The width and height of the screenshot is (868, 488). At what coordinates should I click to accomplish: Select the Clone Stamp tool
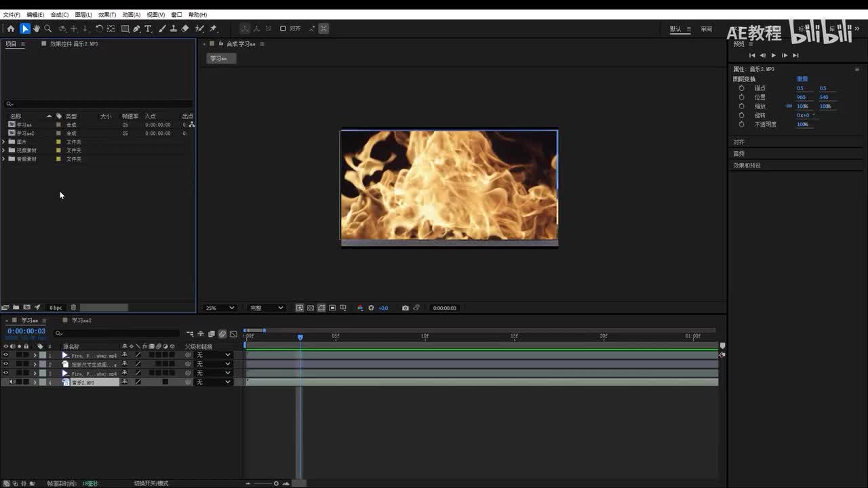(174, 28)
